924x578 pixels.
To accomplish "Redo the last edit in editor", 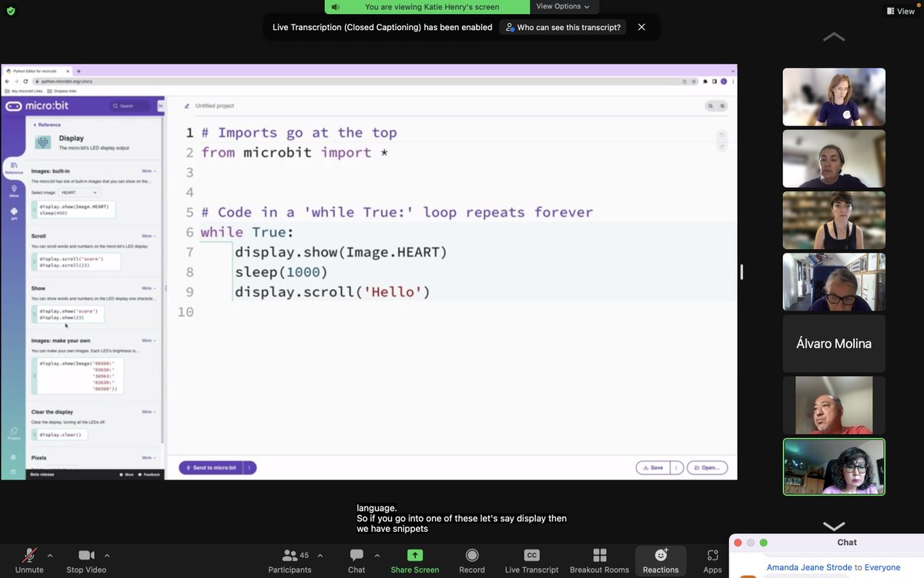I will click(x=721, y=146).
